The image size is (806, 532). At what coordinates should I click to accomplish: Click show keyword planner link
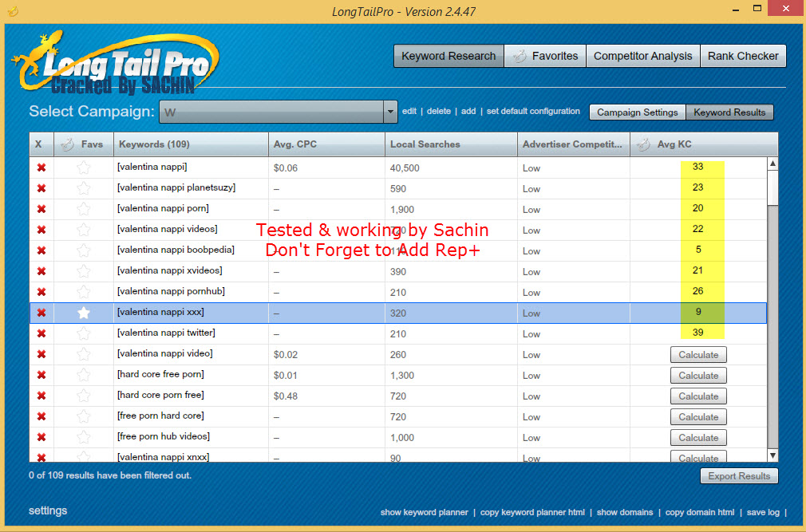pos(424,513)
